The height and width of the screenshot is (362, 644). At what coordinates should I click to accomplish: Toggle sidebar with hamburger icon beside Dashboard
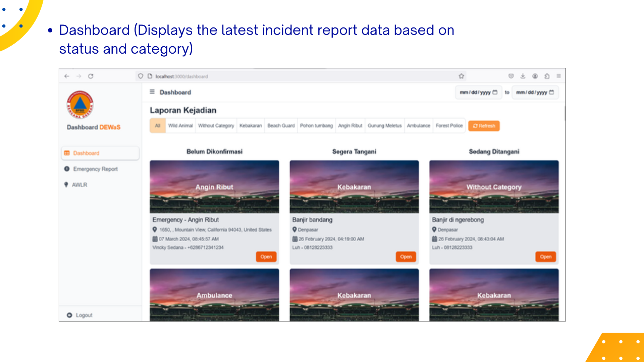[152, 92]
